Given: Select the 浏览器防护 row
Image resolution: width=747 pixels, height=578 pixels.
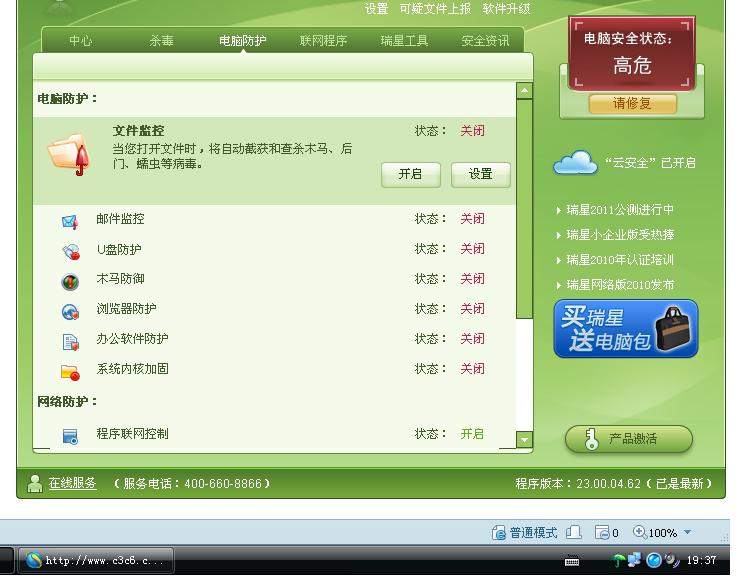Looking at the screenshot, I should (x=274, y=309).
